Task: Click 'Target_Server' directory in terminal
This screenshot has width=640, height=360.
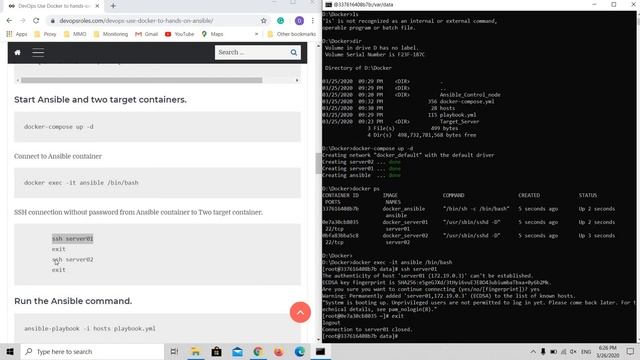Action: (x=459, y=122)
